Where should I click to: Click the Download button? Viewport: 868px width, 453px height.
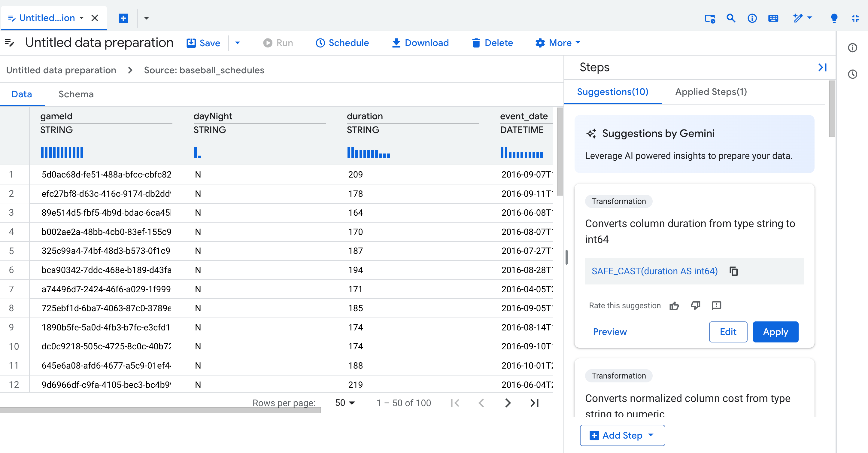tap(420, 43)
